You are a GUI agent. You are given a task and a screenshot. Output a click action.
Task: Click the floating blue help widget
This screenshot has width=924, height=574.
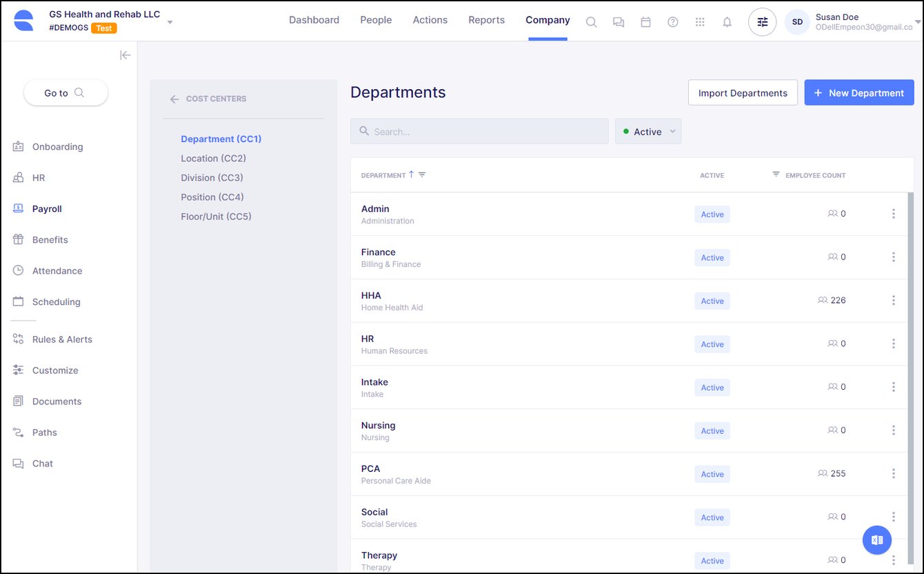point(876,540)
